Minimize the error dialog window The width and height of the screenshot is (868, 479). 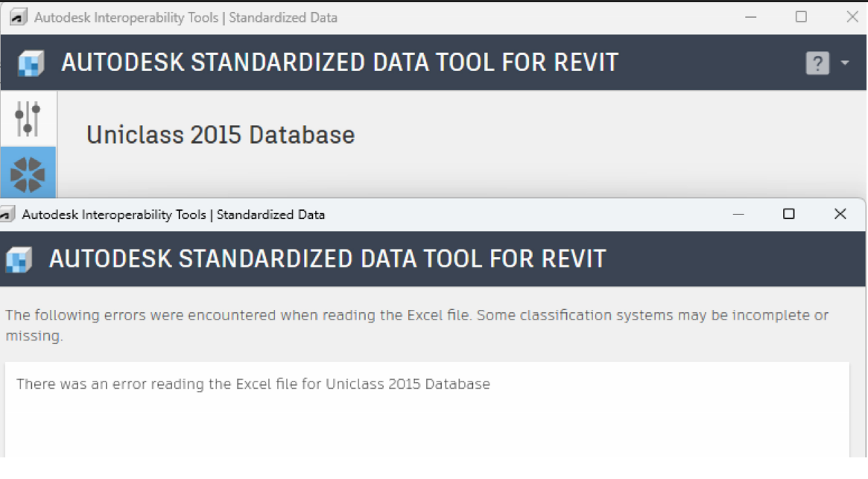[x=739, y=215]
